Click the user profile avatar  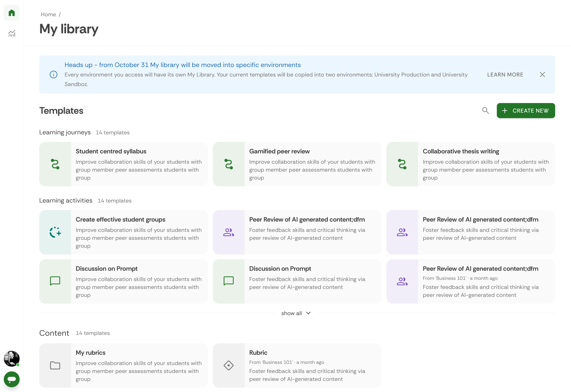click(11, 358)
